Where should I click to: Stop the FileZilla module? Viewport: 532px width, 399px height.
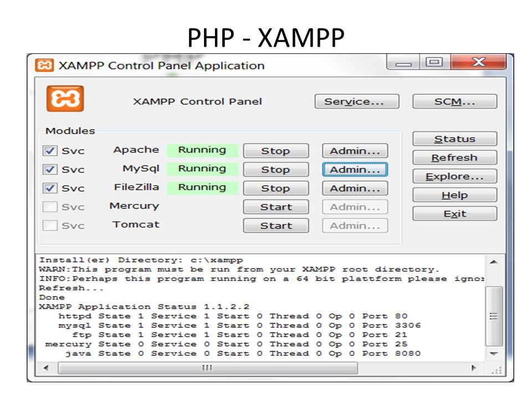[x=276, y=188]
